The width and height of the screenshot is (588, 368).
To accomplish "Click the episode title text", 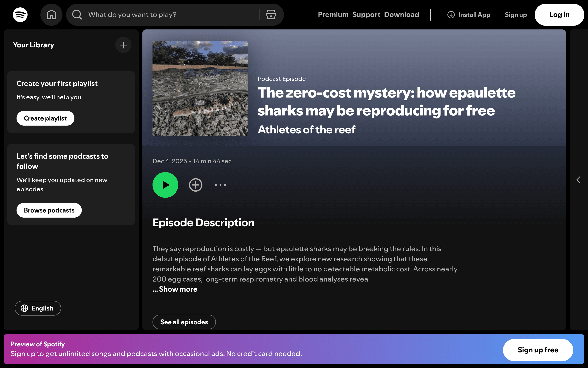I will coord(387,102).
